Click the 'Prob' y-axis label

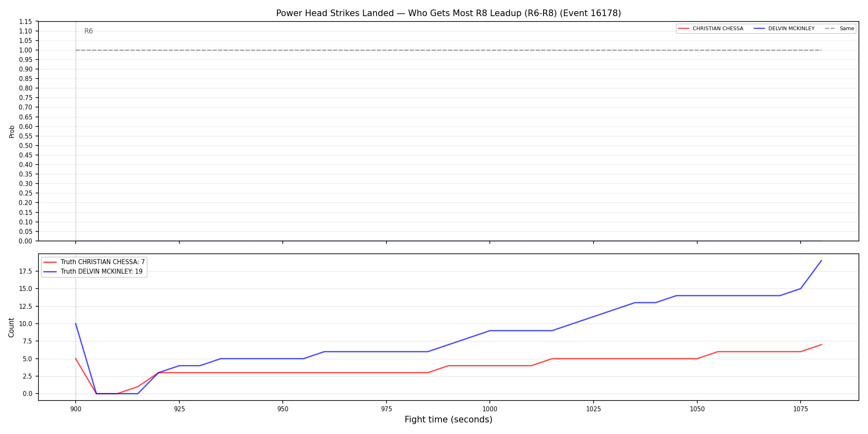12,131
